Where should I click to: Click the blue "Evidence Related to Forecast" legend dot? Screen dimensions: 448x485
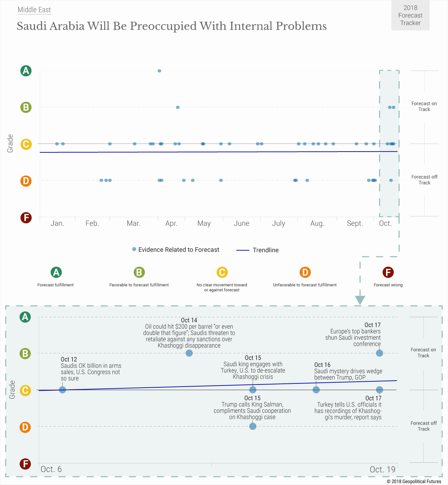(134, 249)
